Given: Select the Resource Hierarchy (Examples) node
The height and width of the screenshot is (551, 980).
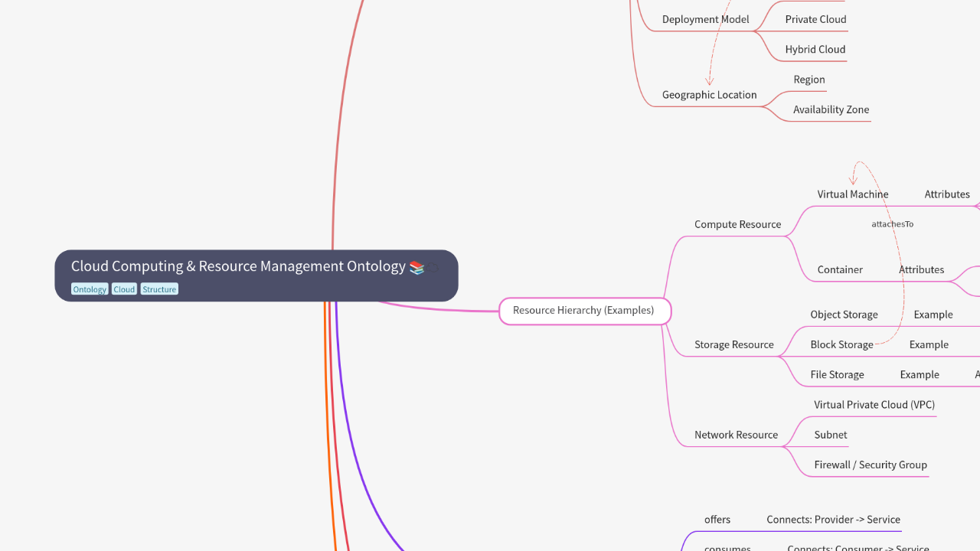Looking at the screenshot, I should [x=583, y=311].
